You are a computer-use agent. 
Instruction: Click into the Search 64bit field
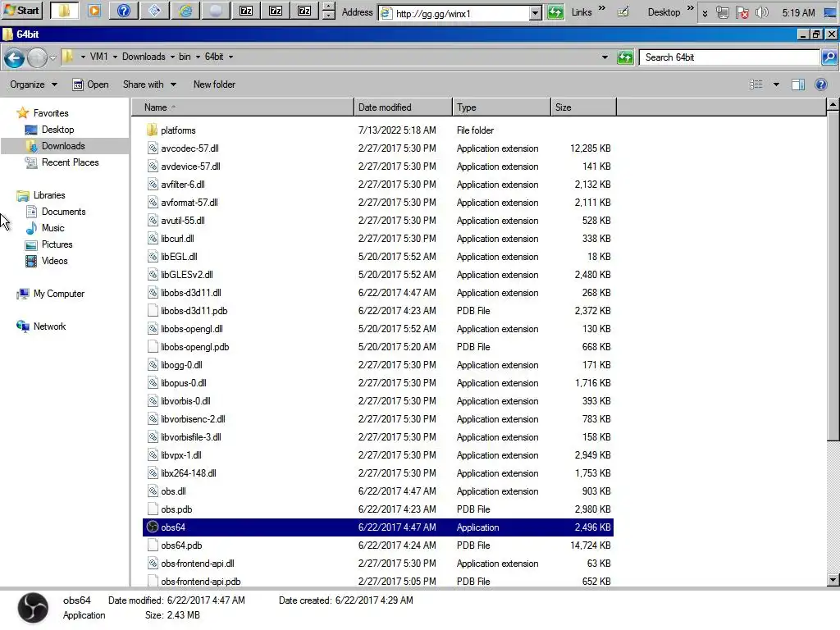coord(729,57)
